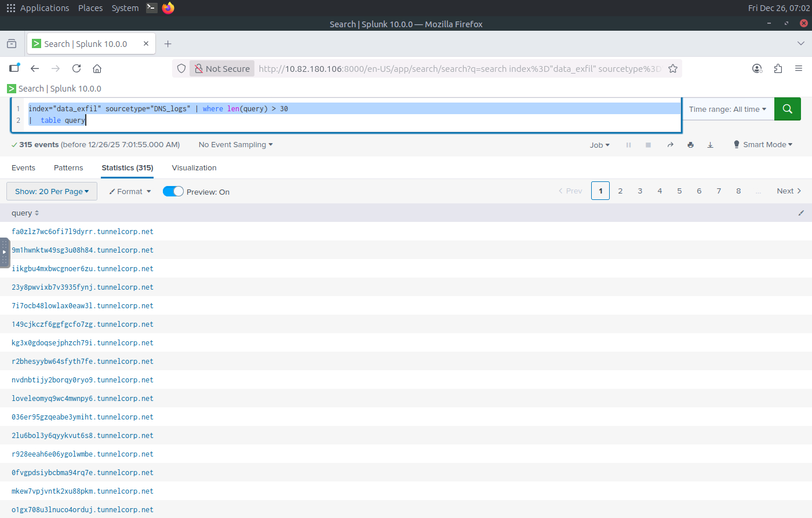Image resolution: width=812 pixels, height=518 pixels.
Task: Open the Firefox home page
Action: 97,68
